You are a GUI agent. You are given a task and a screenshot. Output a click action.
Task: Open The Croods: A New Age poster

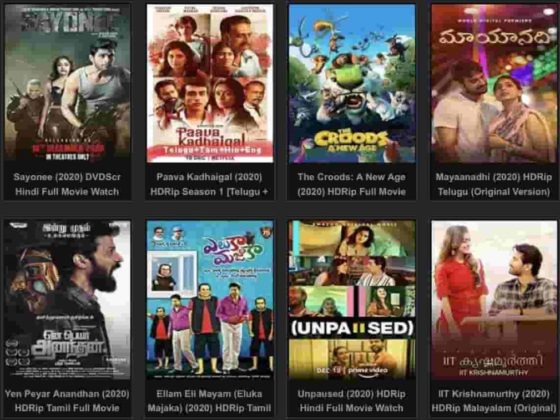(352, 82)
